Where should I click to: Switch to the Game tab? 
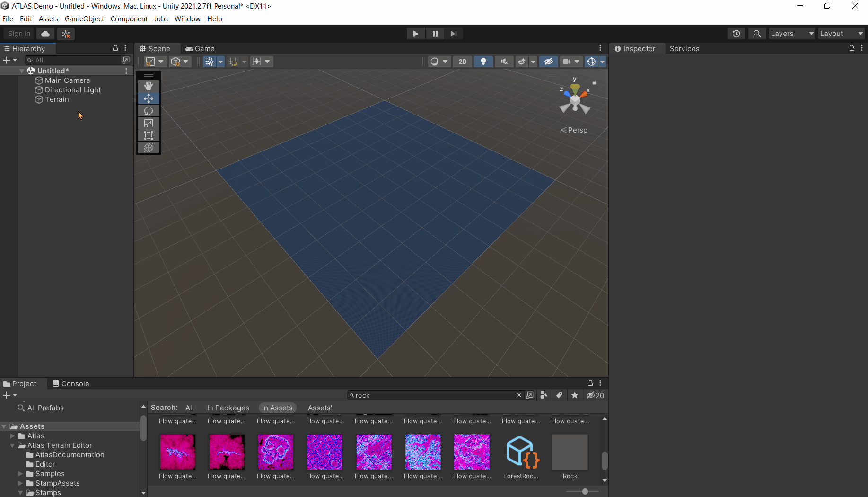[200, 48]
